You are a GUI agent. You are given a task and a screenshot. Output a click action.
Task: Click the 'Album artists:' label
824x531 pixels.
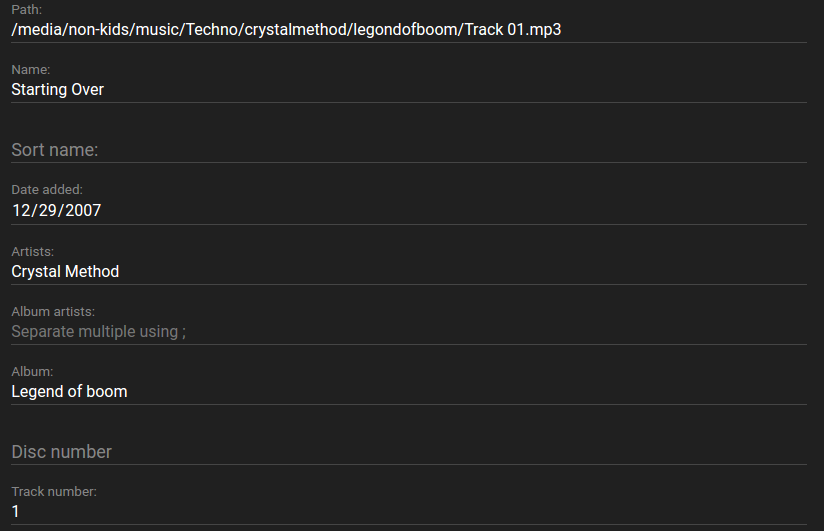(x=53, y=312)
